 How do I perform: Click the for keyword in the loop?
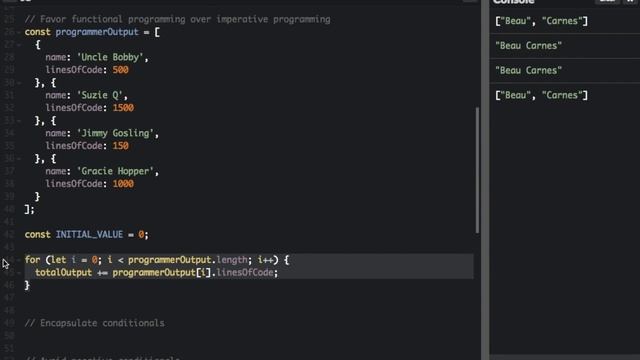(32, 260)
